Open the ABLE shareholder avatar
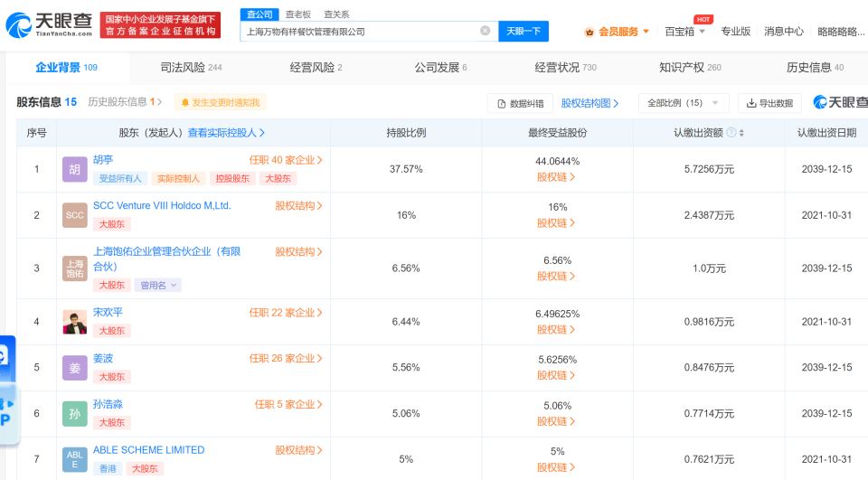The image size is (868, 480). click(x=75, y=459)
